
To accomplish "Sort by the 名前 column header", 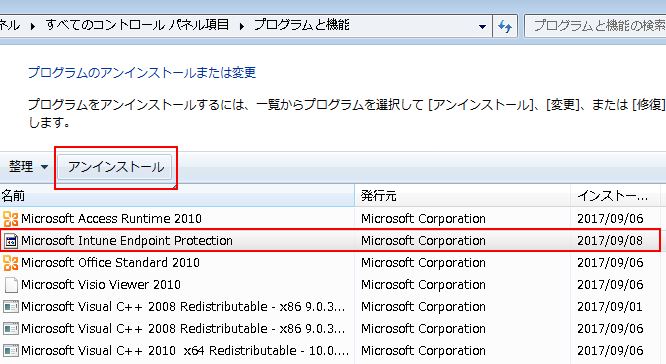I will click(x=177, y=196).
